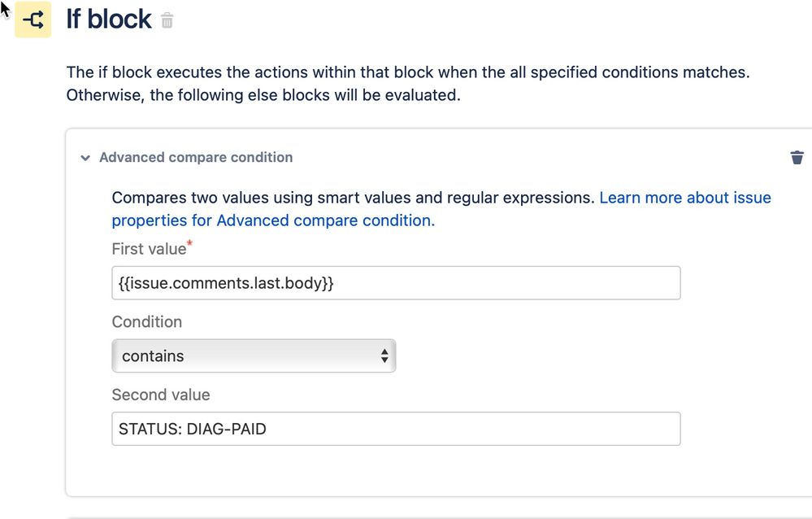Focus the First value input field
This screenshot has width=812, height=519.
pyautogui.click(x=396, y=282)
